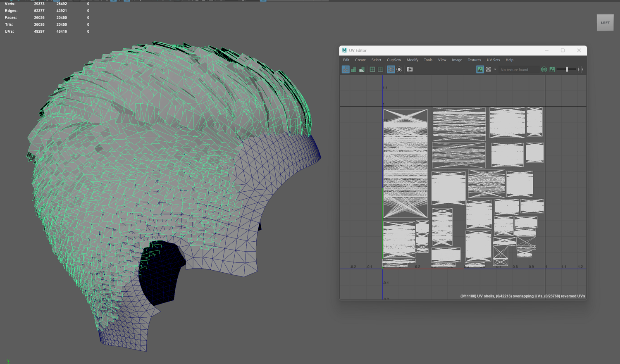Toggle the UV Editor grid display

[x=391, y=69]
